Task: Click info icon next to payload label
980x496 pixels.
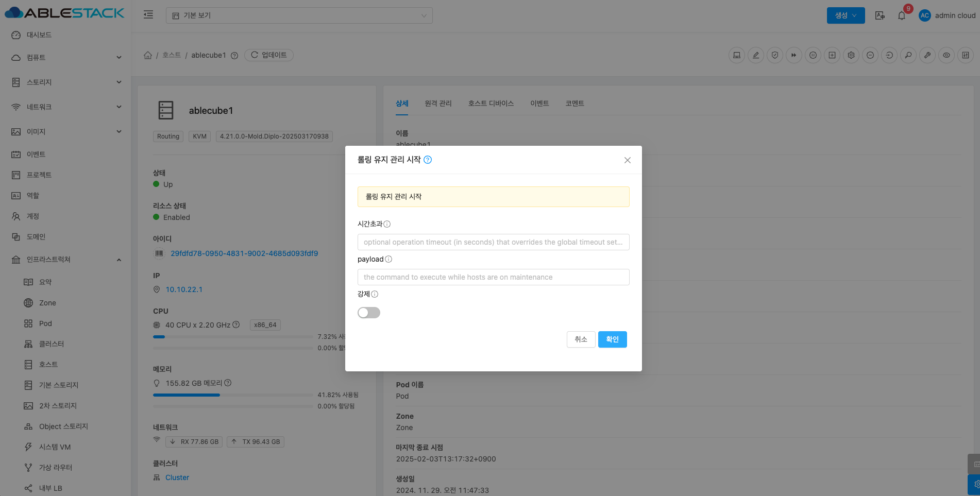Action: click(388, 259)
